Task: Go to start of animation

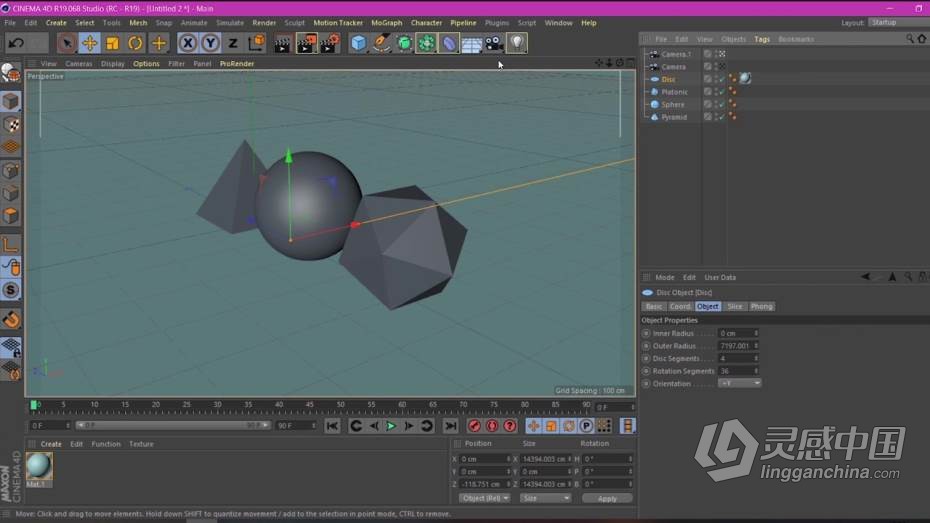Action: click(x=332, y=426)
